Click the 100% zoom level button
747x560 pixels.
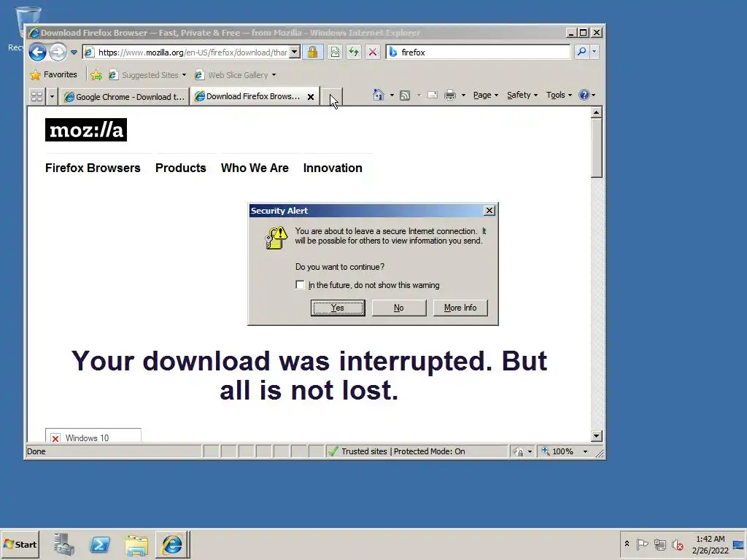(558, 451)
